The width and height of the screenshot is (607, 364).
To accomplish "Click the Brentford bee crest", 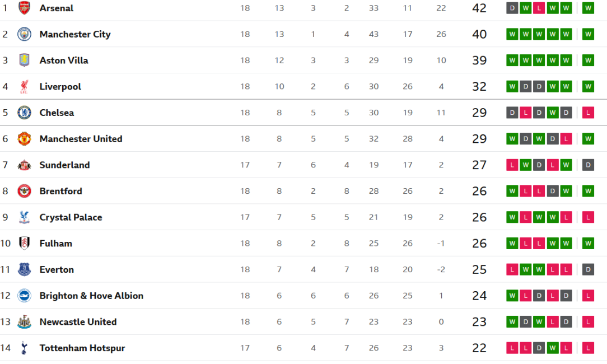I will coord(25,191).
